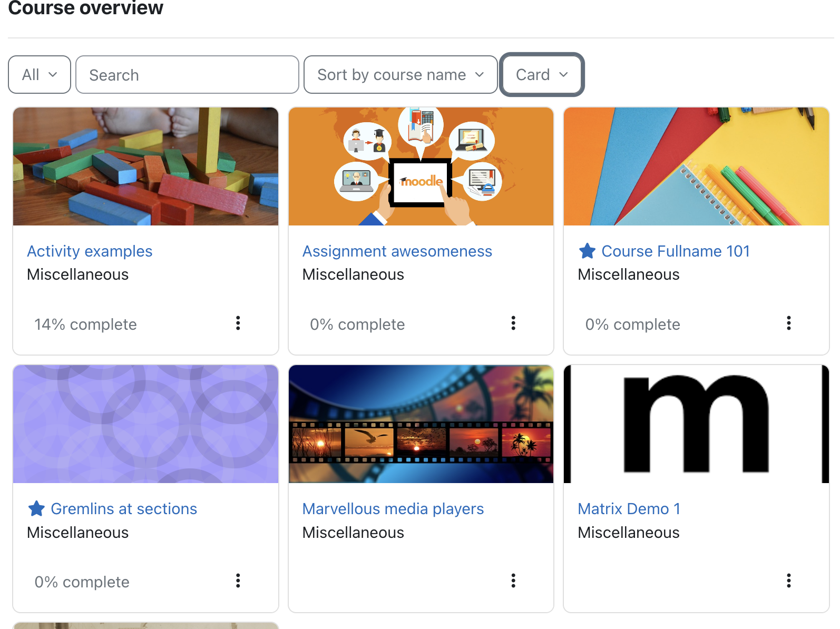Click Miscellaneous category under Marvellous media players
This screenshot has width=840, height=629.
[x=353, y=533]
